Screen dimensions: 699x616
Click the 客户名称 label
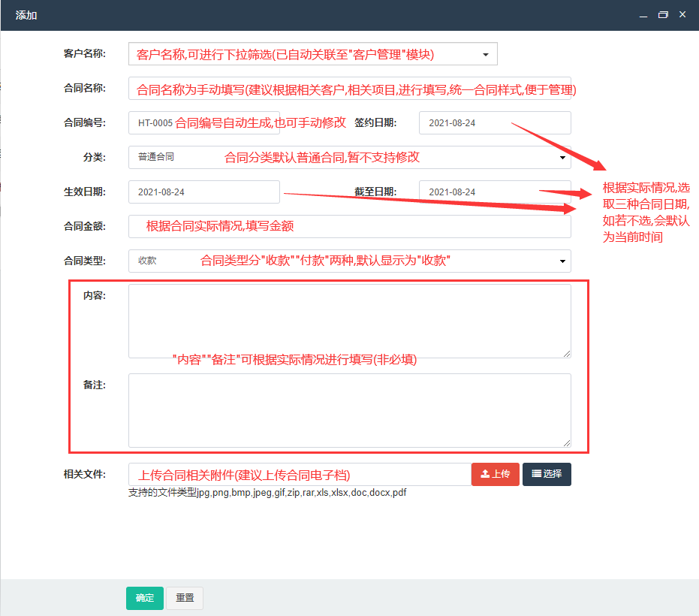coord(85,53)
